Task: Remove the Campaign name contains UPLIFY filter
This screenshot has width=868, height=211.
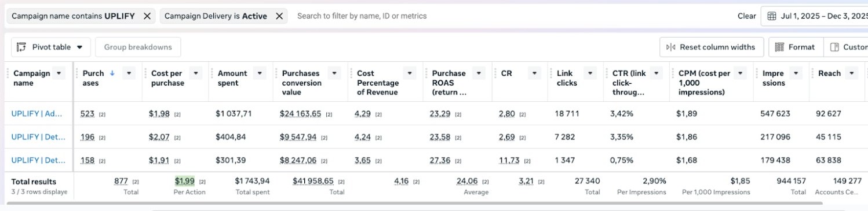Action: (x=147, y=16)
